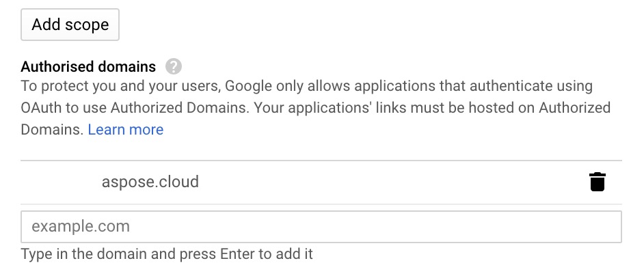This screenshot has height=276, width=644.
Task: Open the Authorised domains help tooltip icon
Action: [x=174, y=66]
